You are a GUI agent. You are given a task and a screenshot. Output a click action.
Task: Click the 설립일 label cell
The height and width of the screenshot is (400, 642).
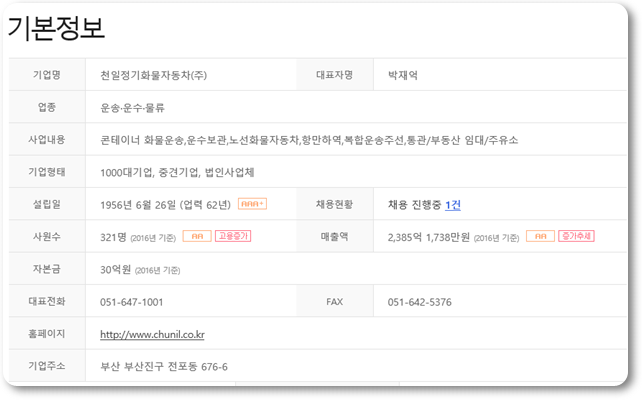click(47, 204)
